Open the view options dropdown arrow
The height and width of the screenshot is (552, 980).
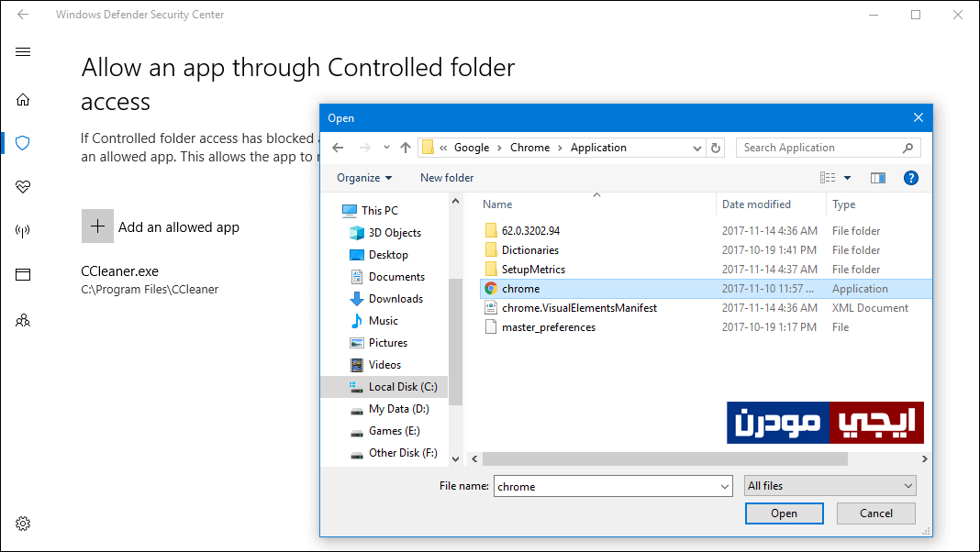848,178
